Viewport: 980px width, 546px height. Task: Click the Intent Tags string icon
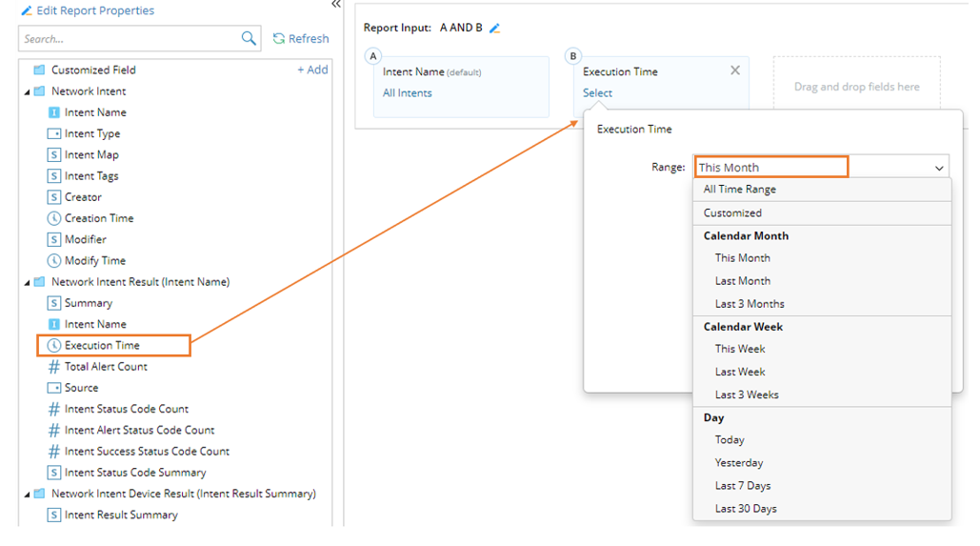[54, 175]
